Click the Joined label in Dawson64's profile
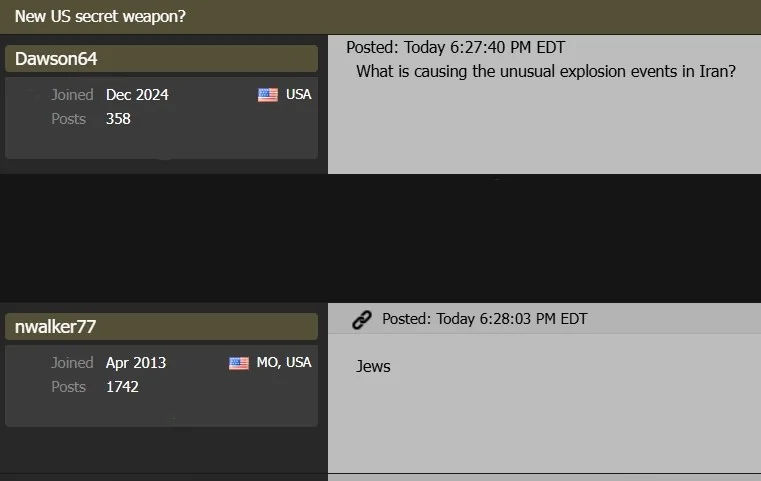Screen dimensions: 761x481 72,95
